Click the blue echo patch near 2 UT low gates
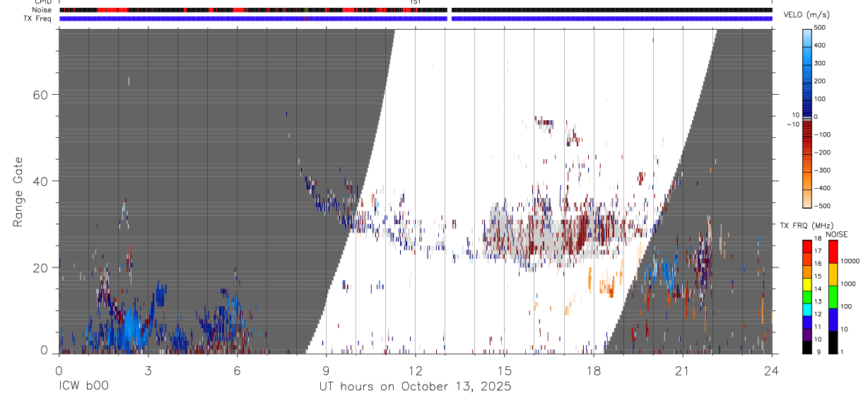The height and width of the screenshot is (401, 868). coord(131,331)
